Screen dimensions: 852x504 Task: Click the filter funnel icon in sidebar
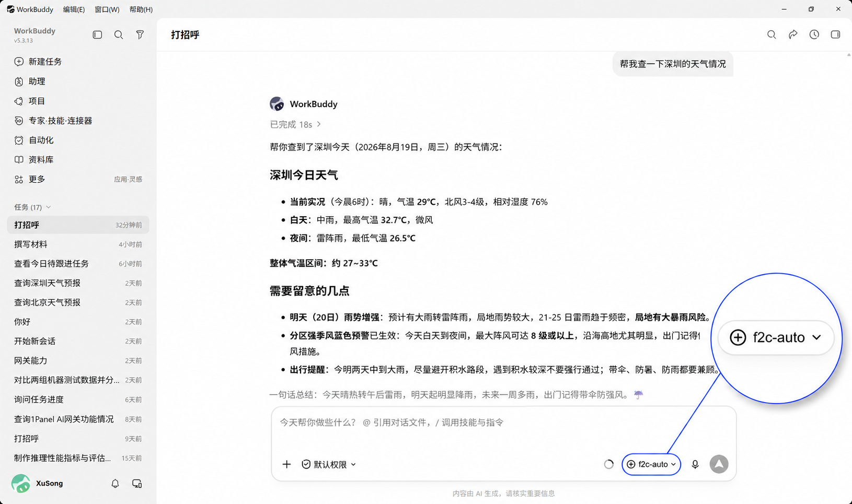140,34
